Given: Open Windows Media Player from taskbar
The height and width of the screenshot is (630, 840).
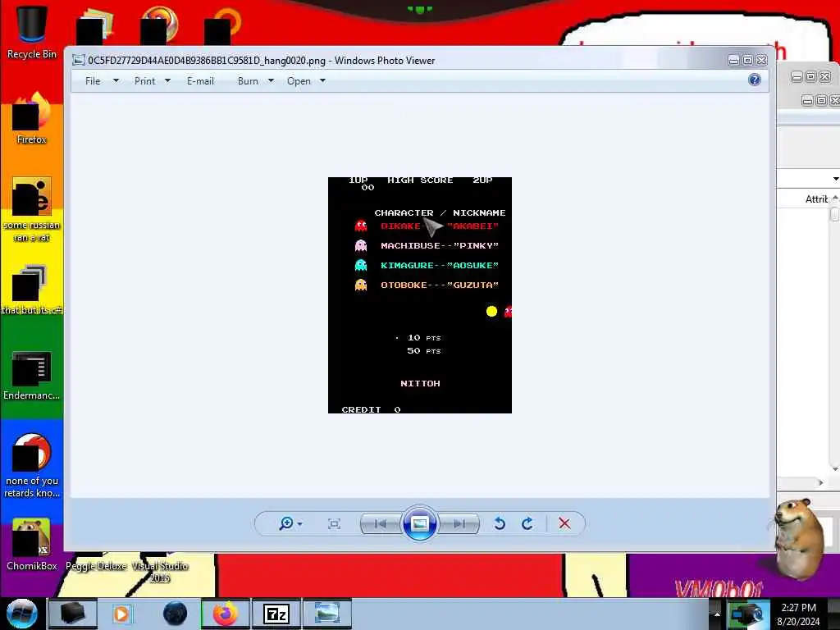Looking at the screenshot, I should [121, 614].
